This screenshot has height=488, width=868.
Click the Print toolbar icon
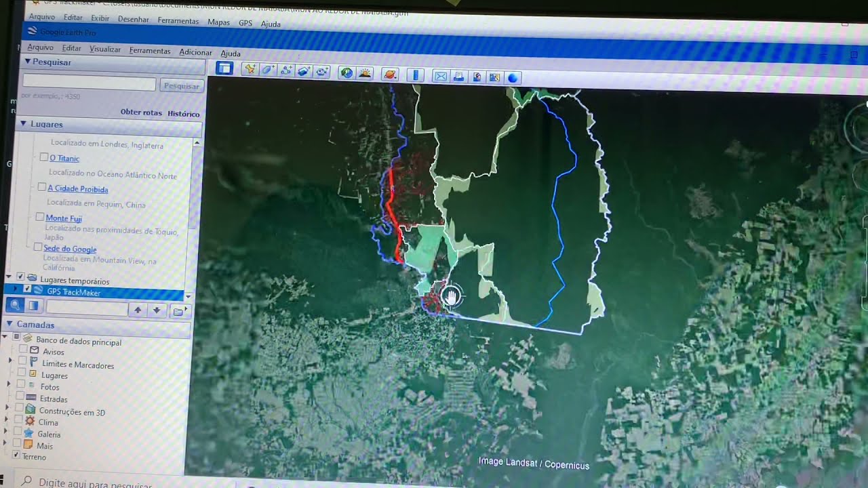[x=459, y=77]
